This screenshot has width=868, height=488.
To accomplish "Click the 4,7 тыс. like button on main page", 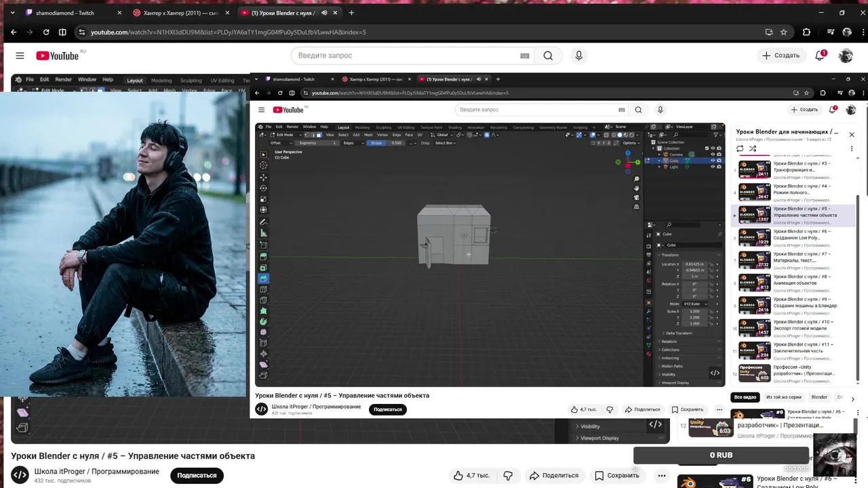I will click(473, 475).
